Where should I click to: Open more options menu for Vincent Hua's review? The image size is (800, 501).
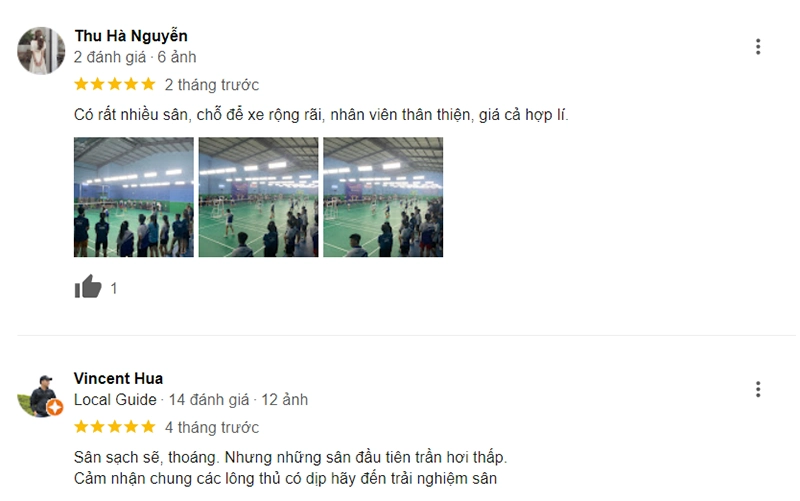pos(758,389)
